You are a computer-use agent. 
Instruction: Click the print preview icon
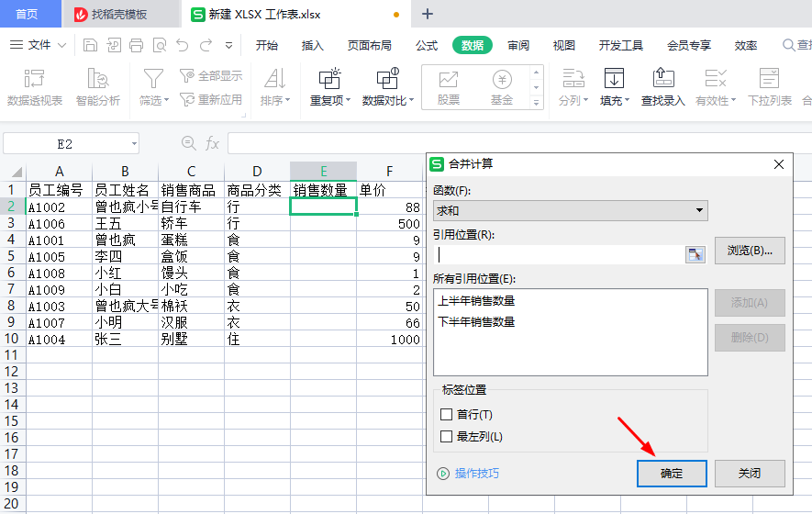click(x=160, y=45)
